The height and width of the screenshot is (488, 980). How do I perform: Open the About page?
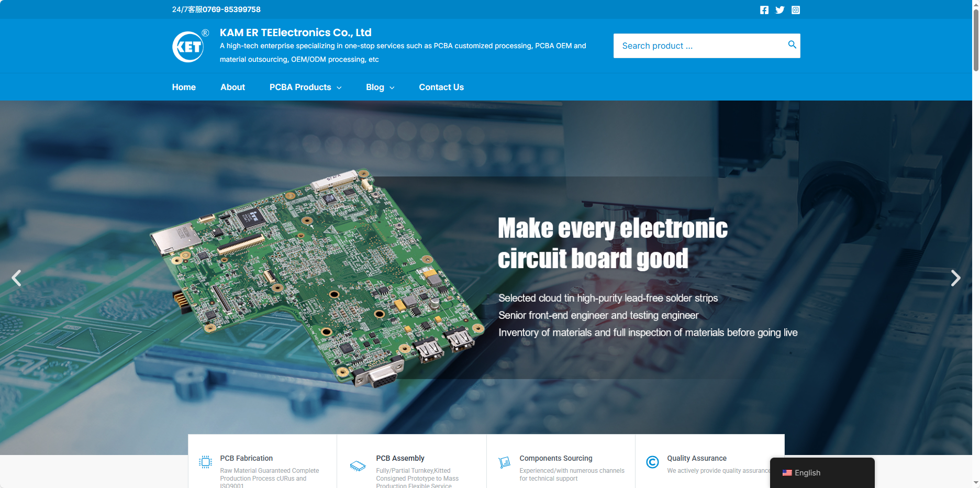coord(232,87)
